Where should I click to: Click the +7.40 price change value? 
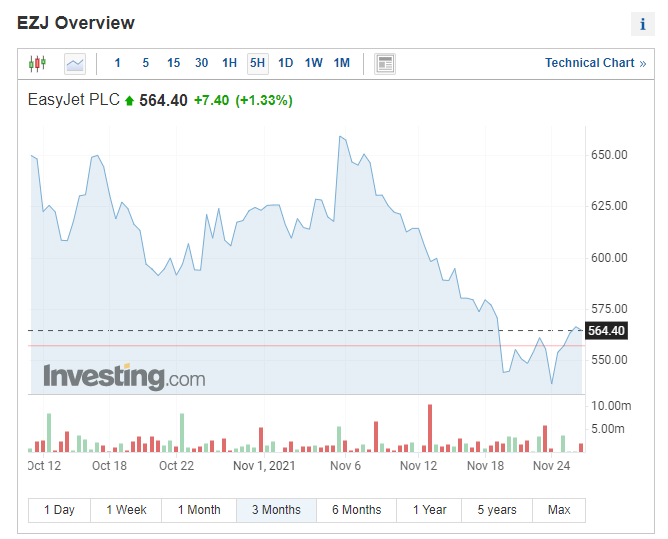click(x=211, y=101)
